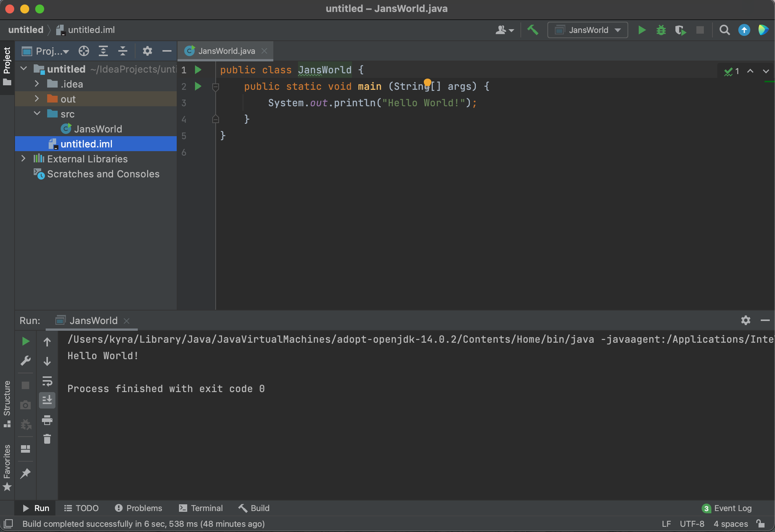This screenshot has width=775, height=532.
Task: Start debugging with the bug icon
Action: point(661,30)
